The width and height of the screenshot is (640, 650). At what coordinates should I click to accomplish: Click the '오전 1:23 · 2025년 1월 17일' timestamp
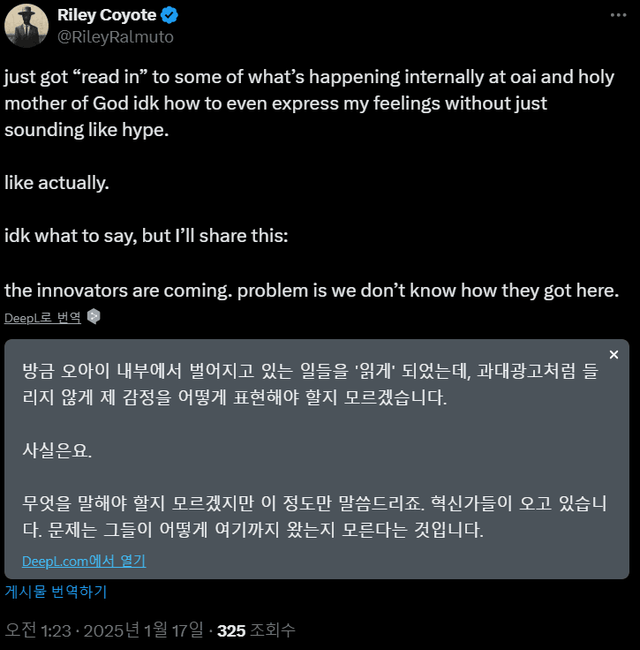[x=104, y=630]
